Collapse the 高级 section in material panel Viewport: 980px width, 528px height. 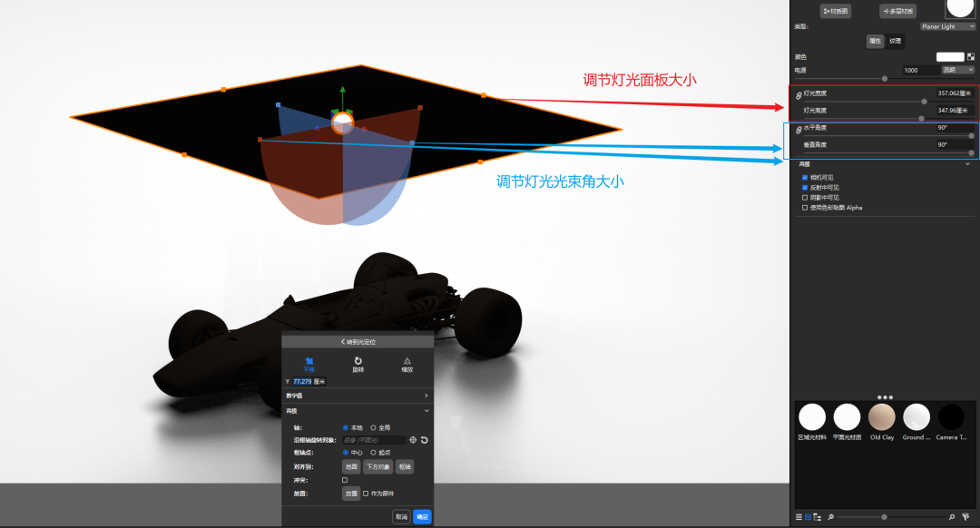click(x=967, y=164)
